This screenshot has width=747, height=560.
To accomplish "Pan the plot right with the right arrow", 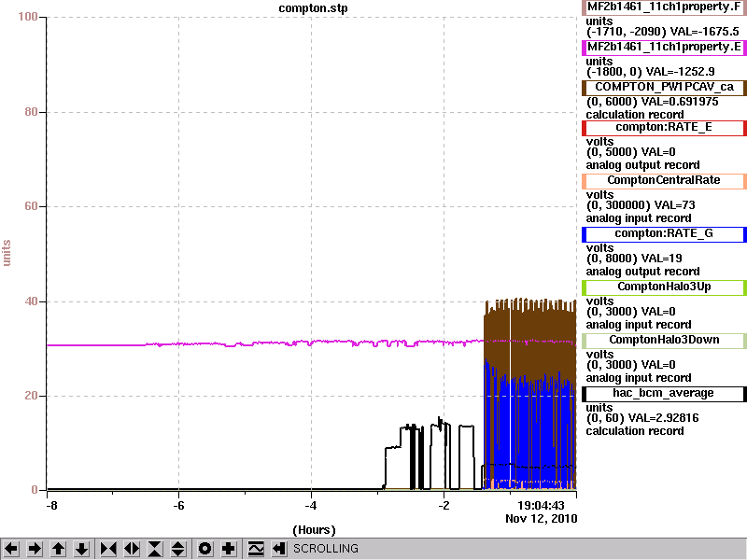I will pos(35,549).
